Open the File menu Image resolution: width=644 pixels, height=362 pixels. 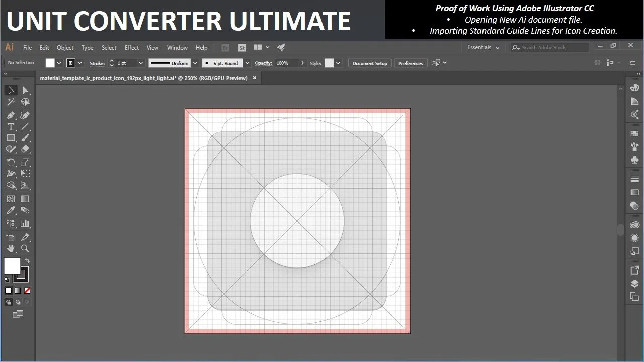coord(27,48)
